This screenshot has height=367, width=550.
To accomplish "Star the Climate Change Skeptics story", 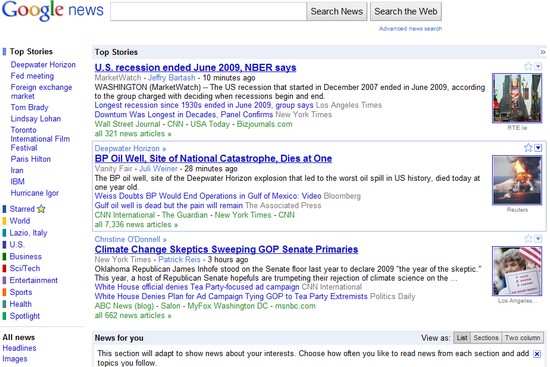I will click(x=528, y=239).
